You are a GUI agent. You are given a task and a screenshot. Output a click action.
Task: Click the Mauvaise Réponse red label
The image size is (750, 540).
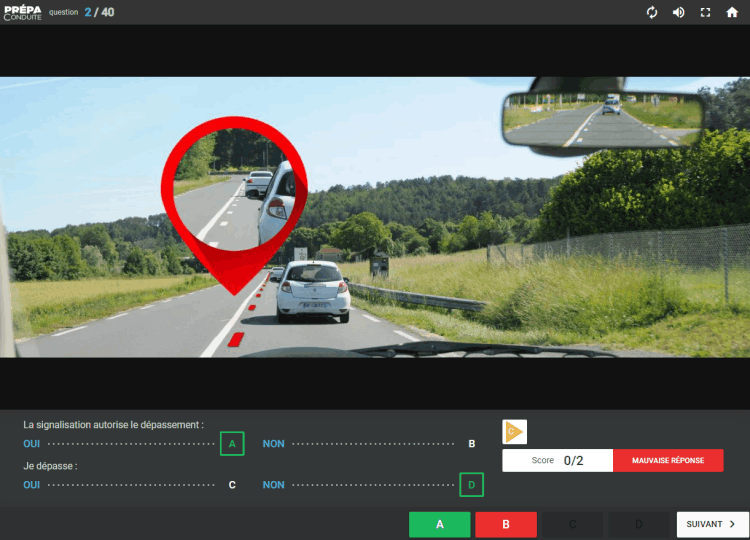[668, 461]
